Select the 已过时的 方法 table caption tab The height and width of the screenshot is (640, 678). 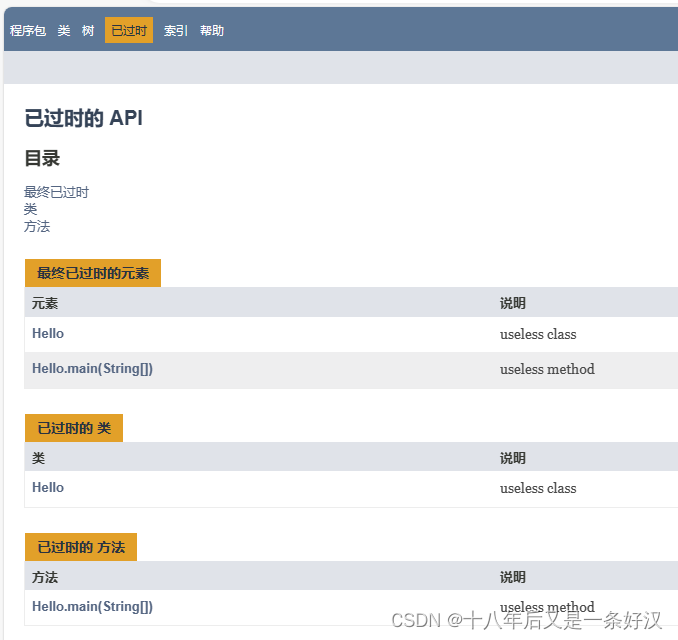pyautogui.click(x=81, y=547)
